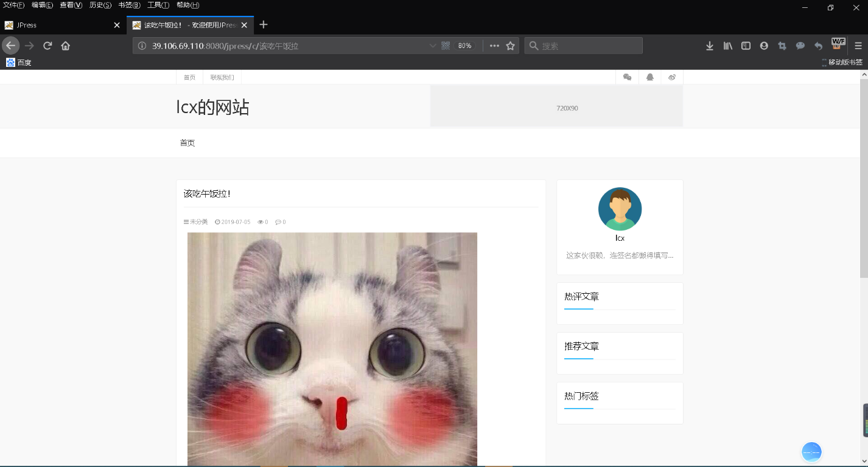Focus the 搜索 search box

tap(583, 46)
